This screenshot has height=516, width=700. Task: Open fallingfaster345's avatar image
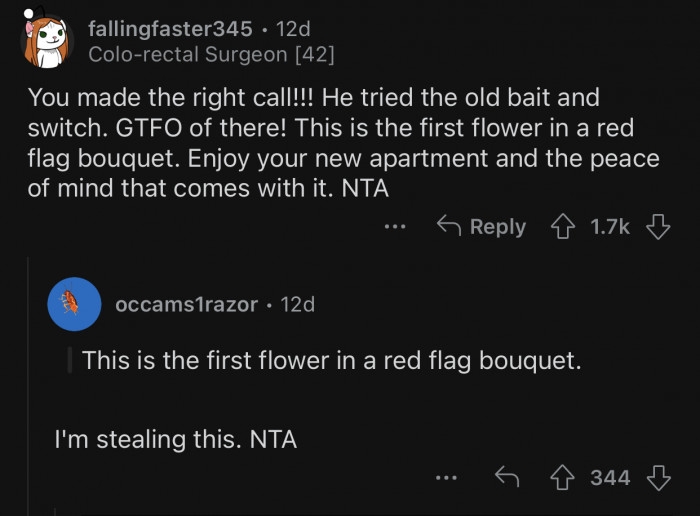pos(48,41)
